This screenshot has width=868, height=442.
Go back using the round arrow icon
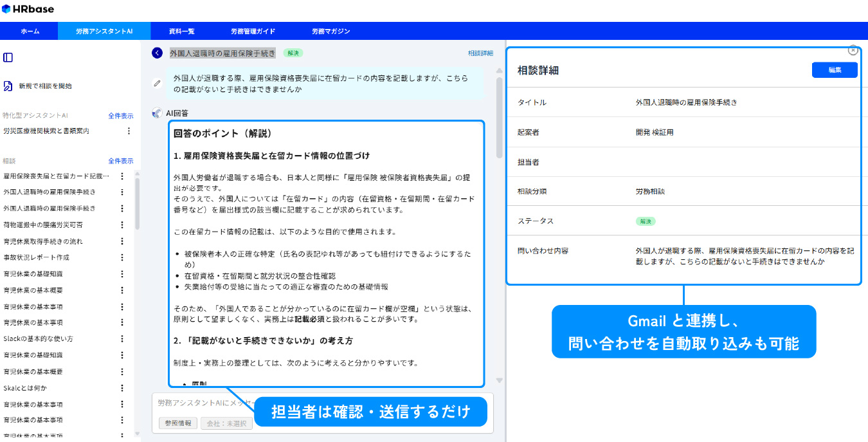[x=157, y=53]
